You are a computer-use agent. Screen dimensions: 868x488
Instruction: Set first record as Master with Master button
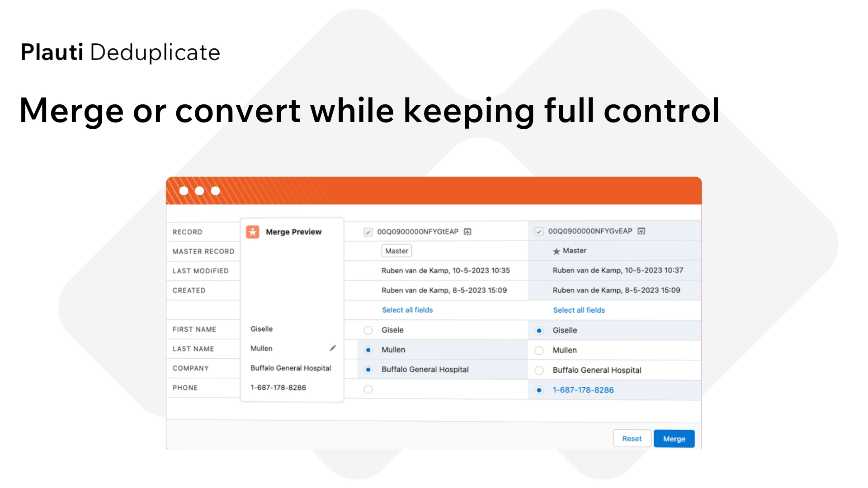pyautogui.click(x=396, y=251)
